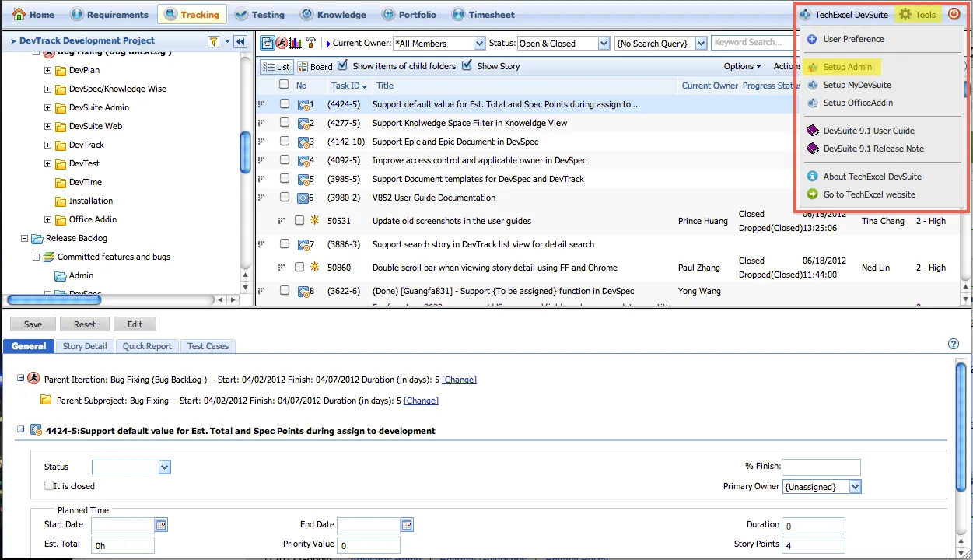Click the Admin folder icon under Committed features

(x=61, y=275)
